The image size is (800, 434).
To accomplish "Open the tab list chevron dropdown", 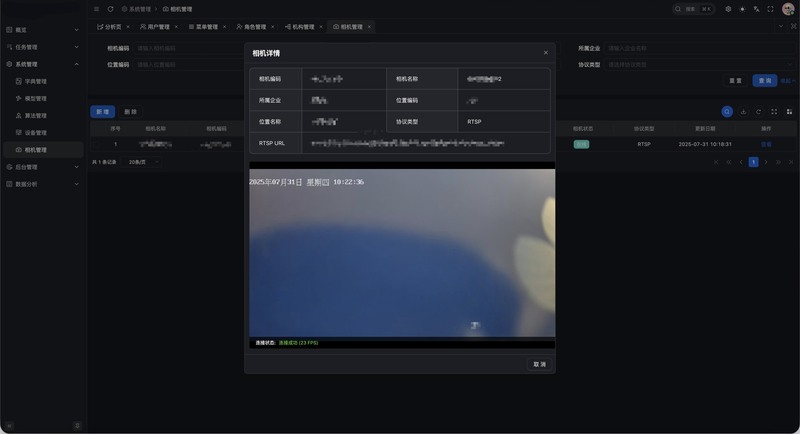I will tap(780, 27).
